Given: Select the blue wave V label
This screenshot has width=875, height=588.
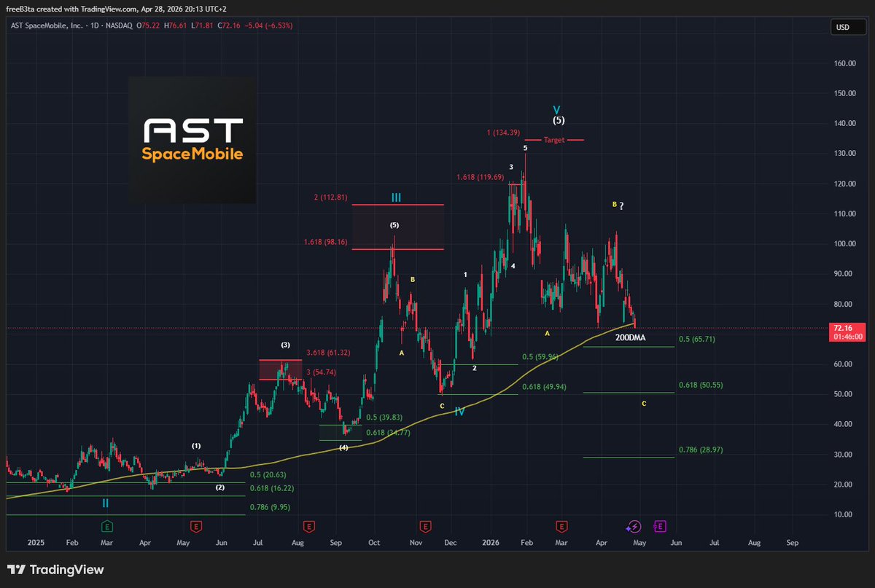Looking at the screenshot, I should pos(556,109).
